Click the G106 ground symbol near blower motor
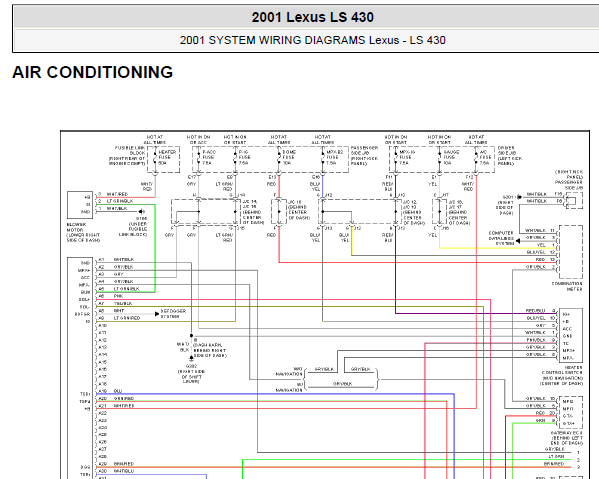The width and height of the screenshot is (599, 479). [x=142, y=211]
